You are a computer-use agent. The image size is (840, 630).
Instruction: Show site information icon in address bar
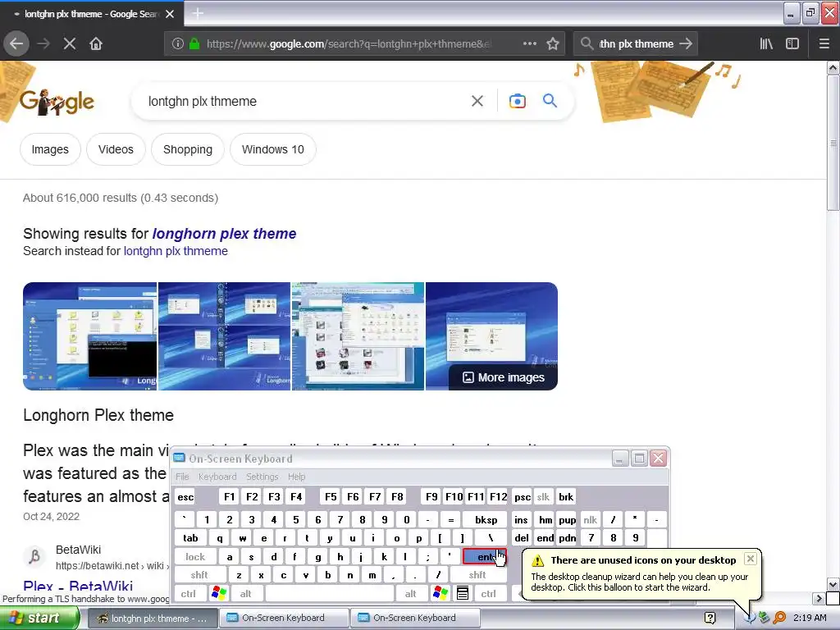coord(178,43)
